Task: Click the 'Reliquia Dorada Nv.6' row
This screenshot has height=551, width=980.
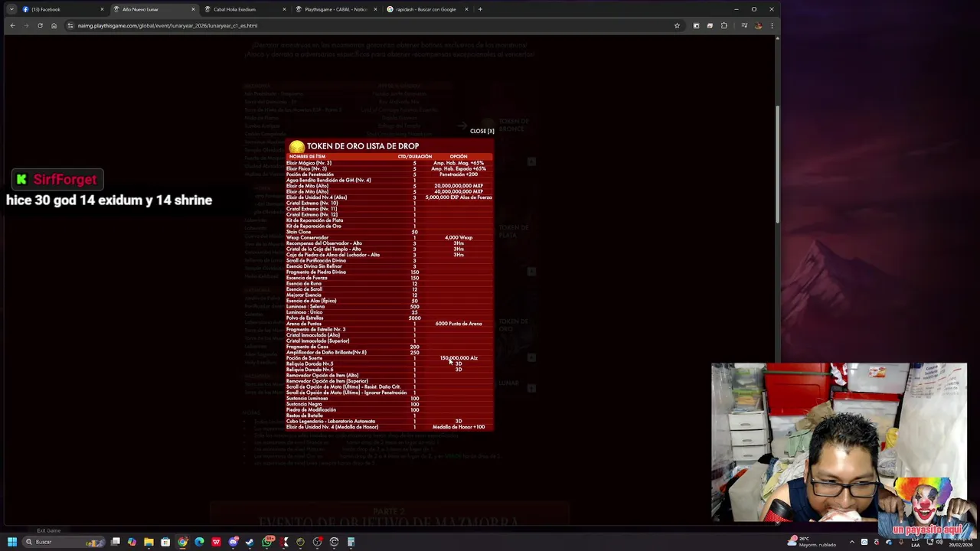Action: coord(389,370)
